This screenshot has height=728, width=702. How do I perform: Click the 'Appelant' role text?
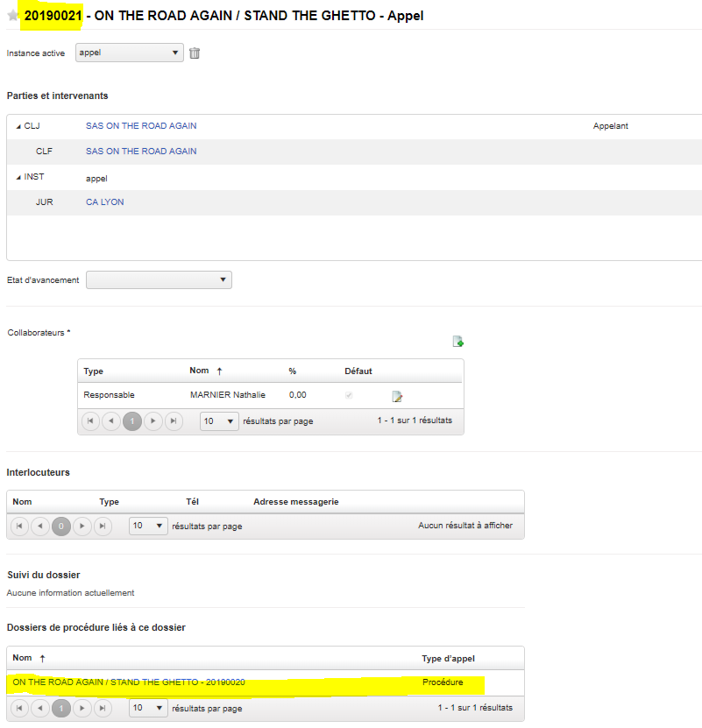pos(611,126)
